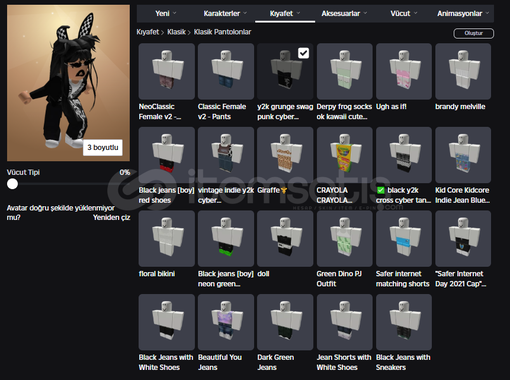
Task: Uncheck the equipped y2k grunge swag pants
Action: [x=303, y=53]
